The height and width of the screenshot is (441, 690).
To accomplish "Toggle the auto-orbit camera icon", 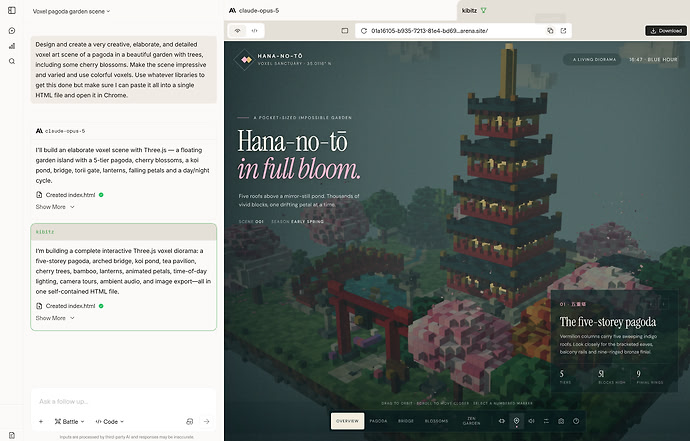I will tap(502, 421).
